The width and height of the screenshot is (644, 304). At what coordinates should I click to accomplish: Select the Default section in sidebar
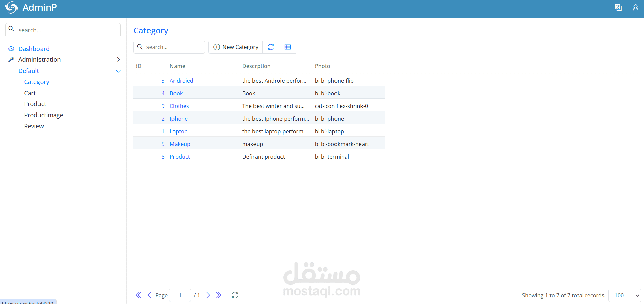tap(29, 71)
